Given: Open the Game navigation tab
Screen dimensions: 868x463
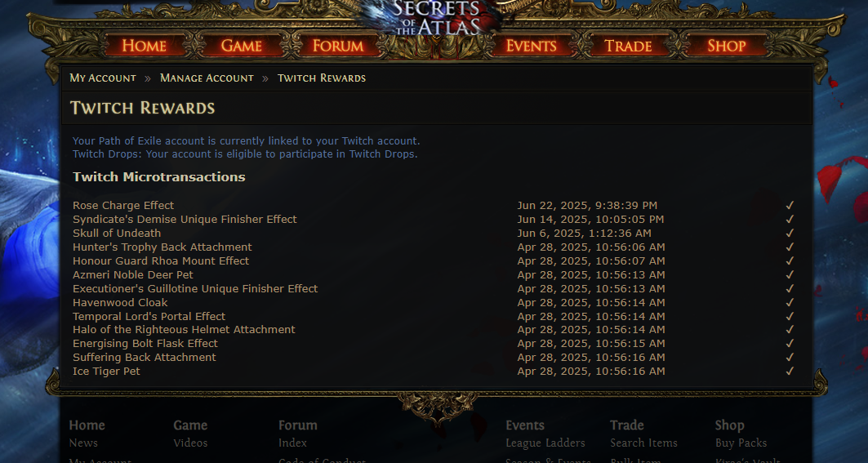Looking at the screenshot, I should click(242, 46).
